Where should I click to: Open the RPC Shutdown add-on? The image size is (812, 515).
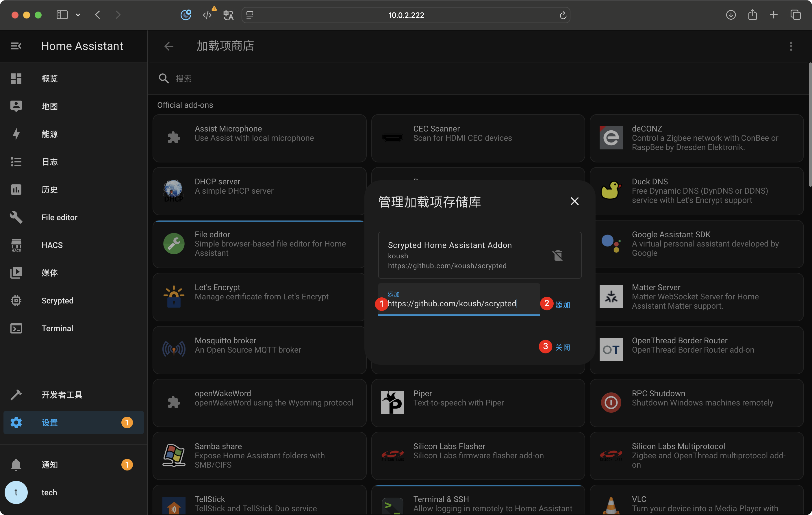point(696,403)
